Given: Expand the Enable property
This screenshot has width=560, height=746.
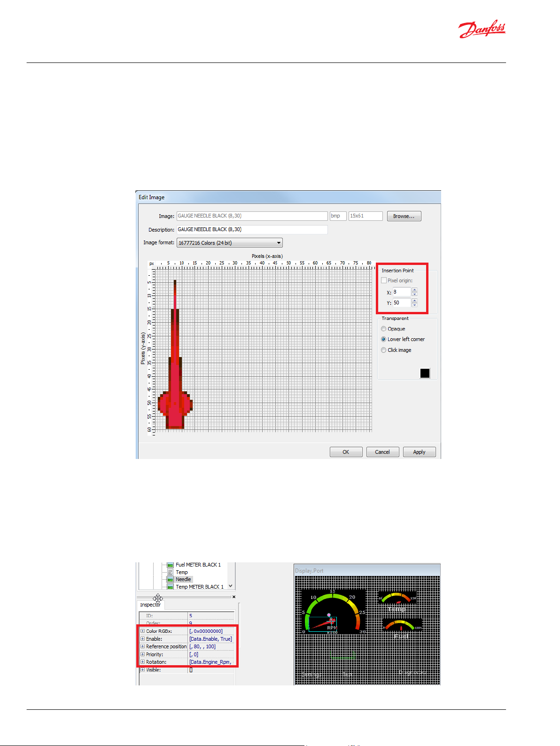Looking at the screenshot, I should (x=142, y=639).
